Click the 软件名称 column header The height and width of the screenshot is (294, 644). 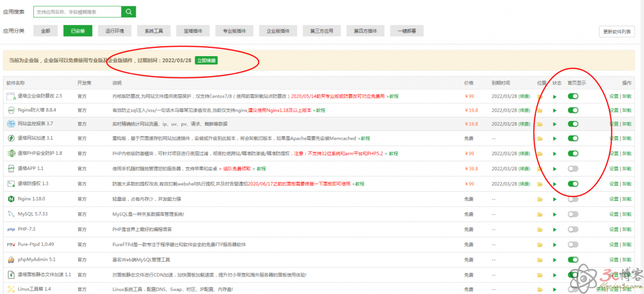coord(16,83)
